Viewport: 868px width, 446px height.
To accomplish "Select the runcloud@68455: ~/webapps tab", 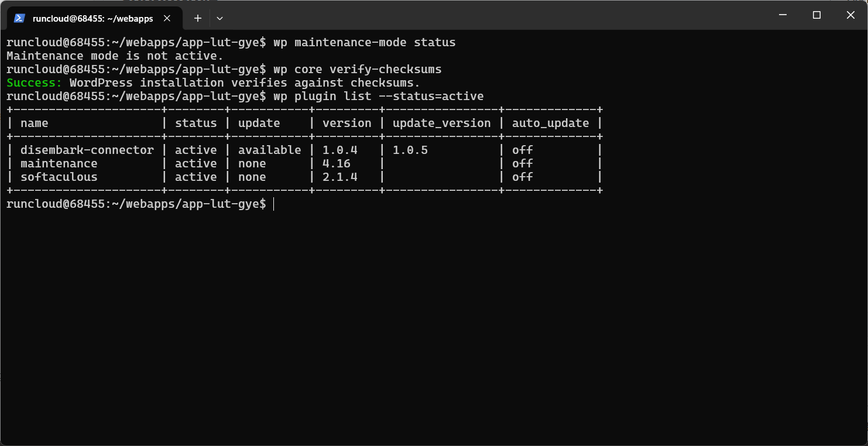I will tap(93, 18).
